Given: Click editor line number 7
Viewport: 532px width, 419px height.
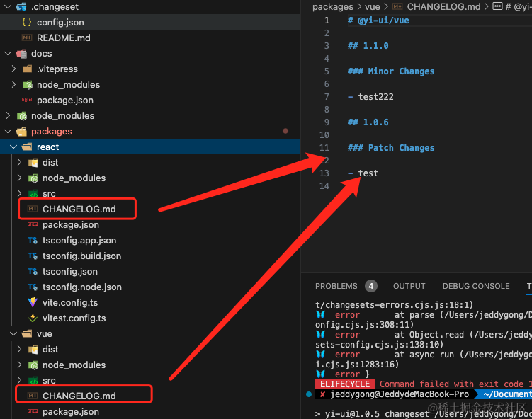Looking at the screenshot, I should 327,97.
